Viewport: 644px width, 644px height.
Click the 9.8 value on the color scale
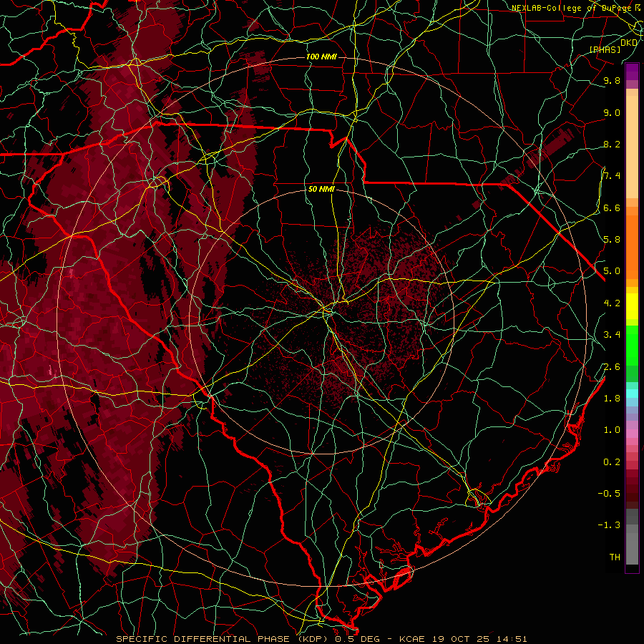612,80
